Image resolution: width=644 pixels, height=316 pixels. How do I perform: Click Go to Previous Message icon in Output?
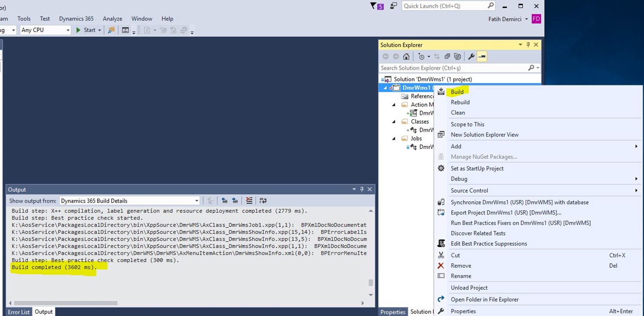pos(224,201)
